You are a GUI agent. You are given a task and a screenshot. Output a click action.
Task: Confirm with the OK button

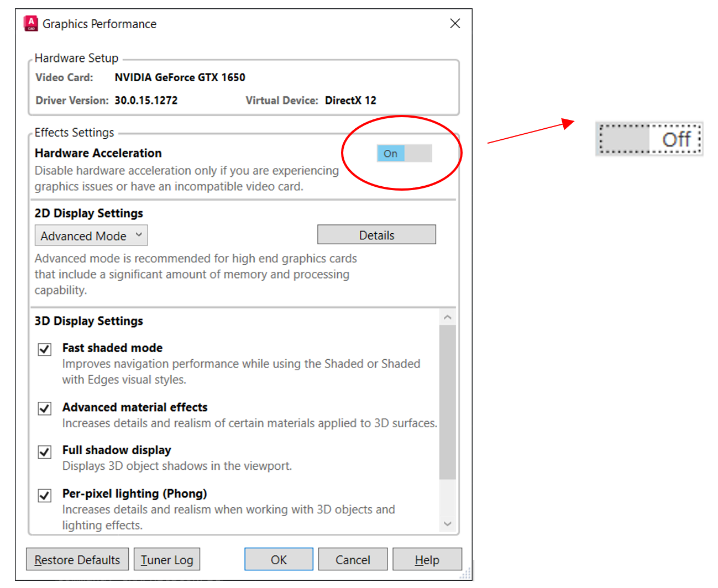point(279,560)
